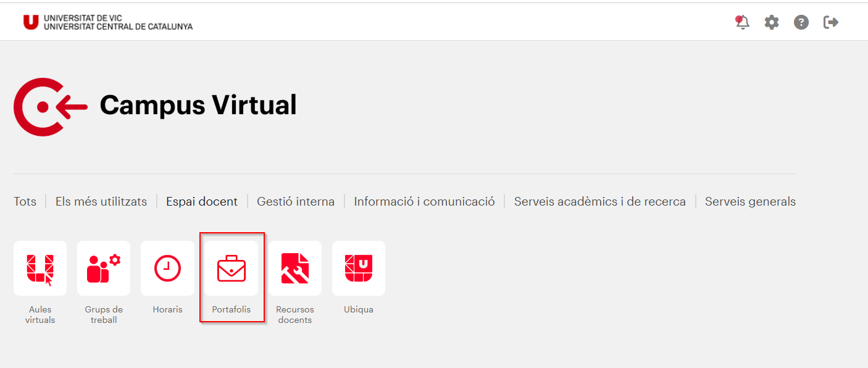
Task: Open the Ubiqua tile
Action: 359,268
